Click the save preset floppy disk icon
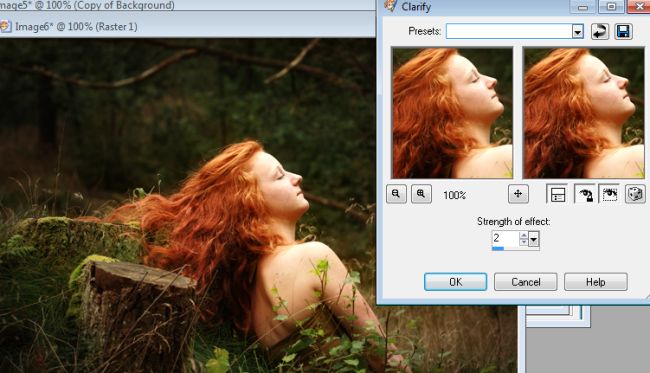This screenshot has height=373, width=650. (623, 31)
